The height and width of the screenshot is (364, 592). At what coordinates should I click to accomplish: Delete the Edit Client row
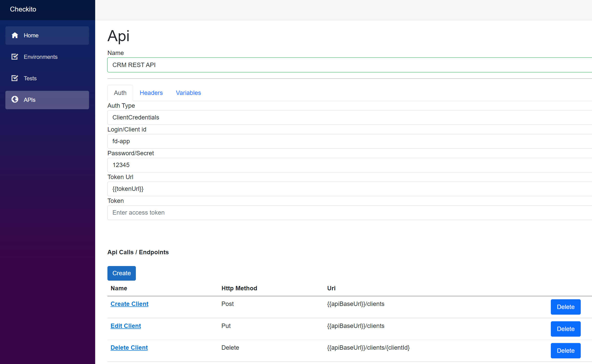click(x=566, y=329)
